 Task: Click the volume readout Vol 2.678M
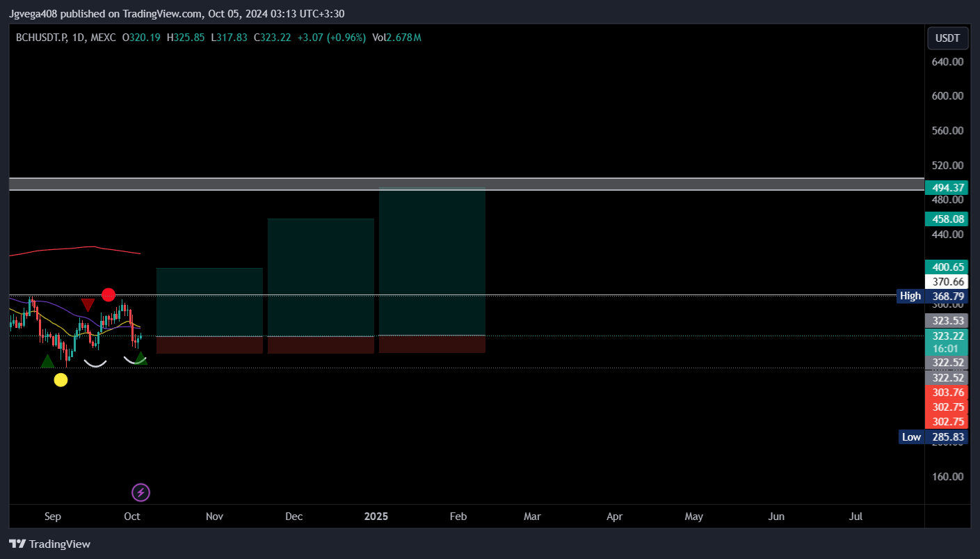pos(396,38)
